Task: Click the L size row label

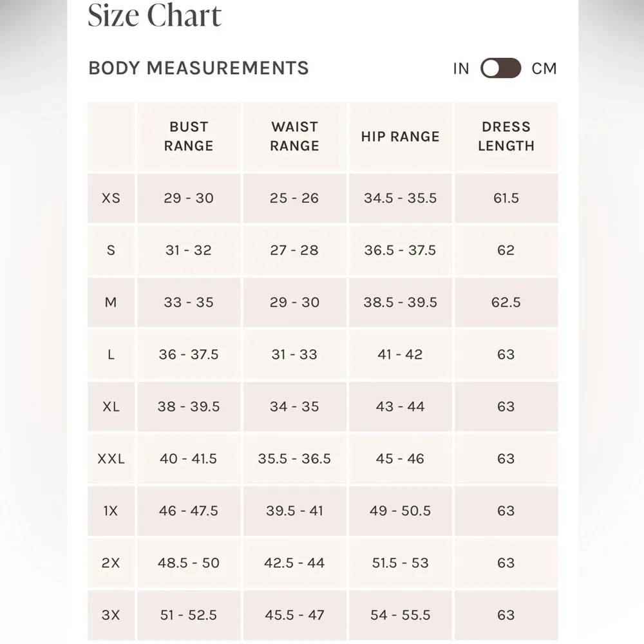Action: (x=111, y=355)
